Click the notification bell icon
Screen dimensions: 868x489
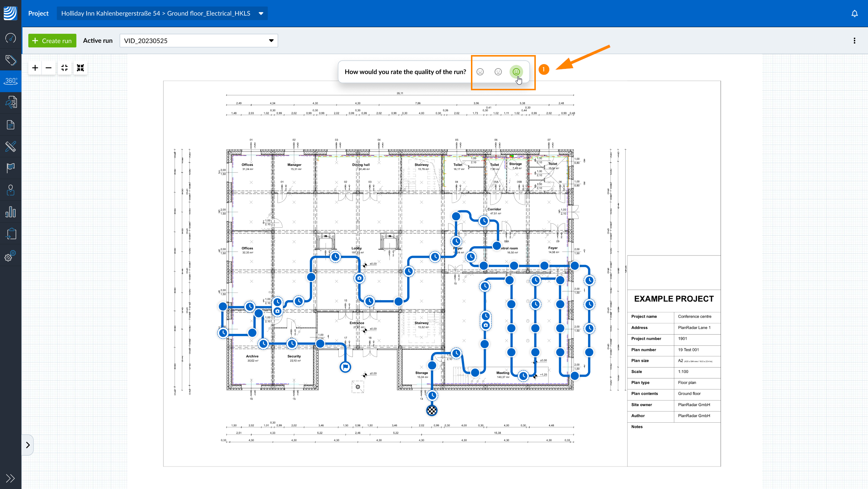(x=854, y=13)
